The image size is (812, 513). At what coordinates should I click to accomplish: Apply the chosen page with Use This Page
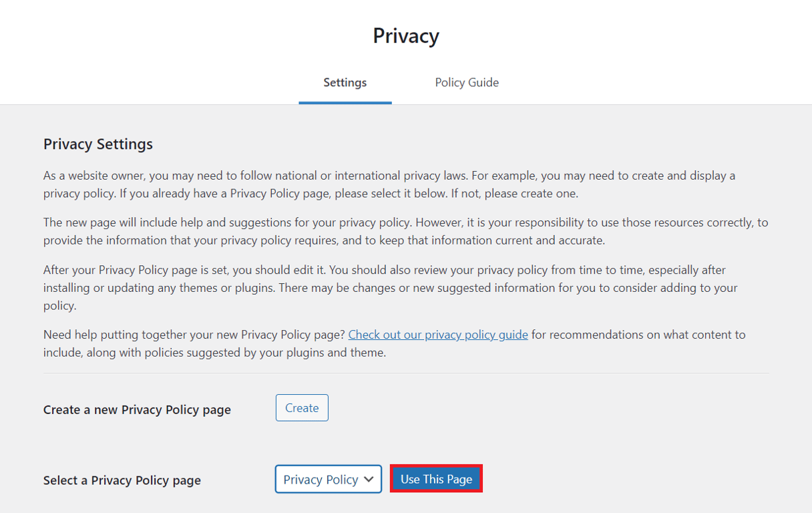pyautogui.click(x=435, y=478)
